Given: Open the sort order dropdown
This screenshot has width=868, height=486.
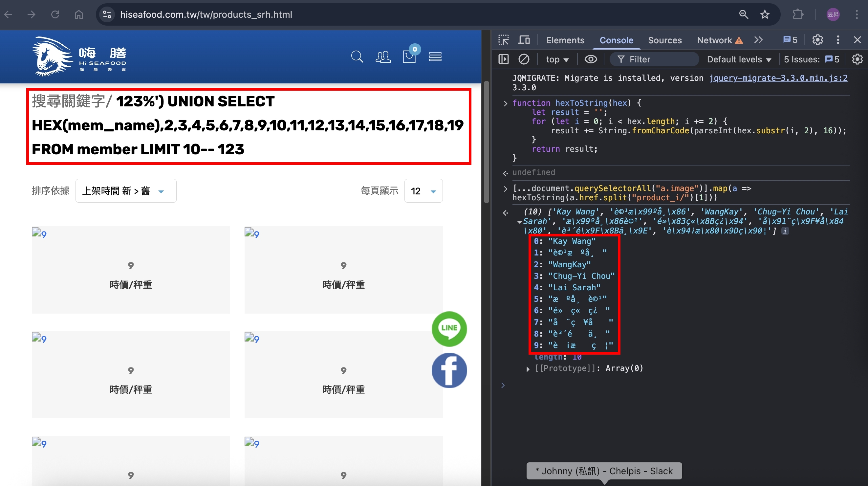Looking at the screenshot, I should (x=126, y=191).
